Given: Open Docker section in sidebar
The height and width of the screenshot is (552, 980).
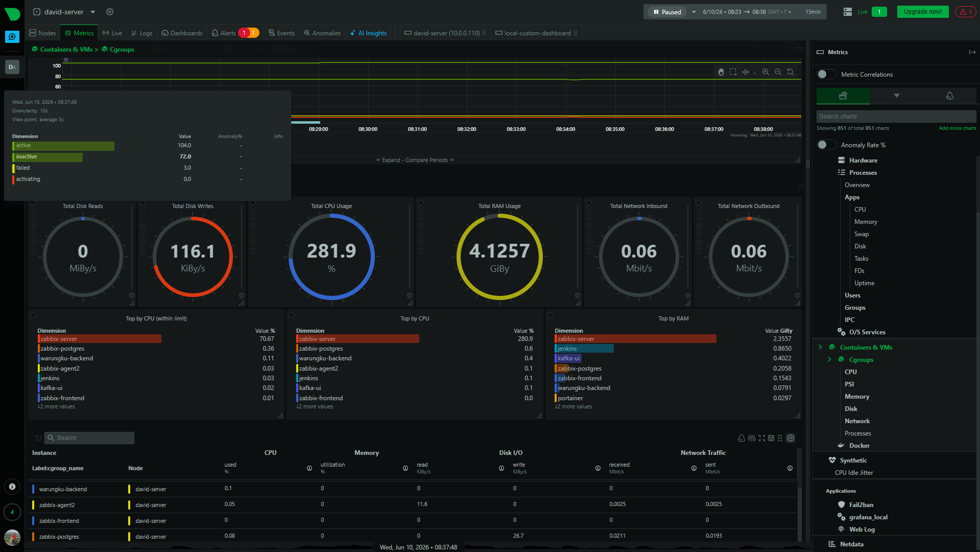Looking at the screenshot, I should 859,446.
